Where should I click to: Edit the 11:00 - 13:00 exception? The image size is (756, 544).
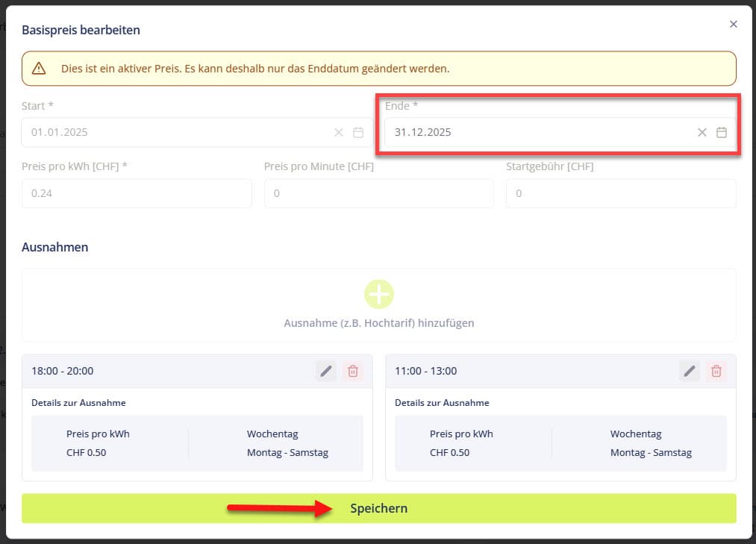pos(690,371)
